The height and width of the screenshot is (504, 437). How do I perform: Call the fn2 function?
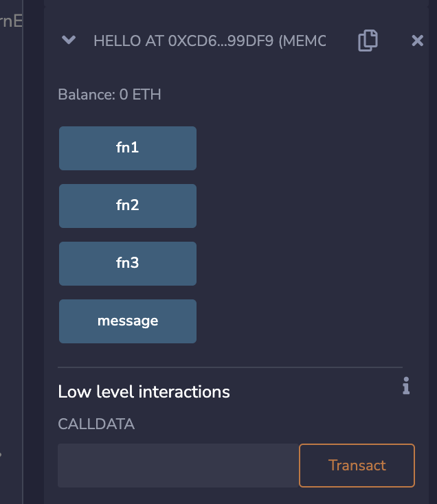[128, 206]
